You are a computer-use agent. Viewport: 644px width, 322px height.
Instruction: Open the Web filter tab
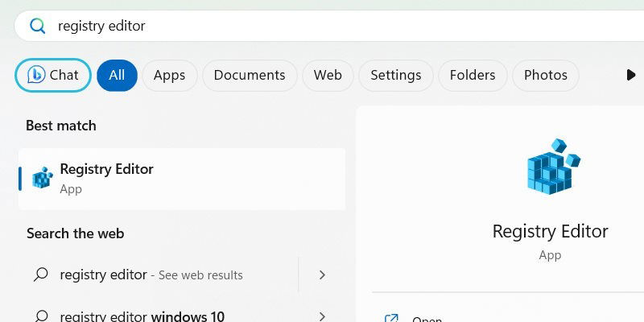pyautogui.click(x=328, y=75)
